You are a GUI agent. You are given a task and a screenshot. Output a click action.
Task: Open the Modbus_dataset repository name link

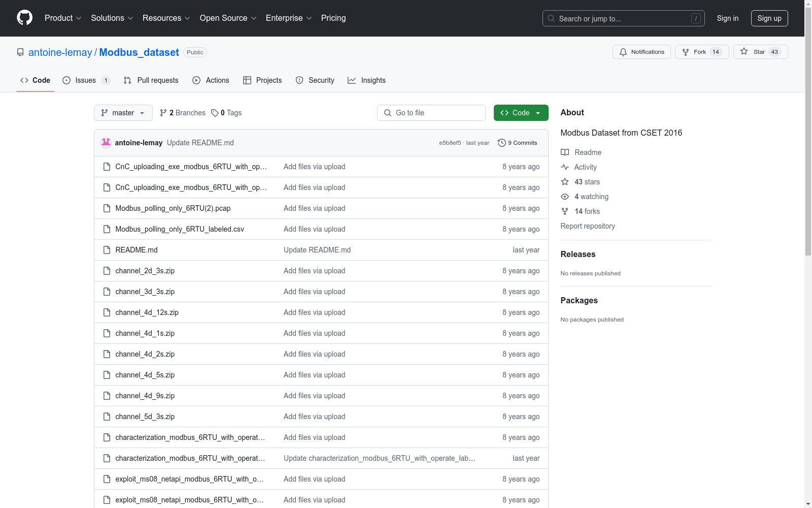tap(139, 52)
